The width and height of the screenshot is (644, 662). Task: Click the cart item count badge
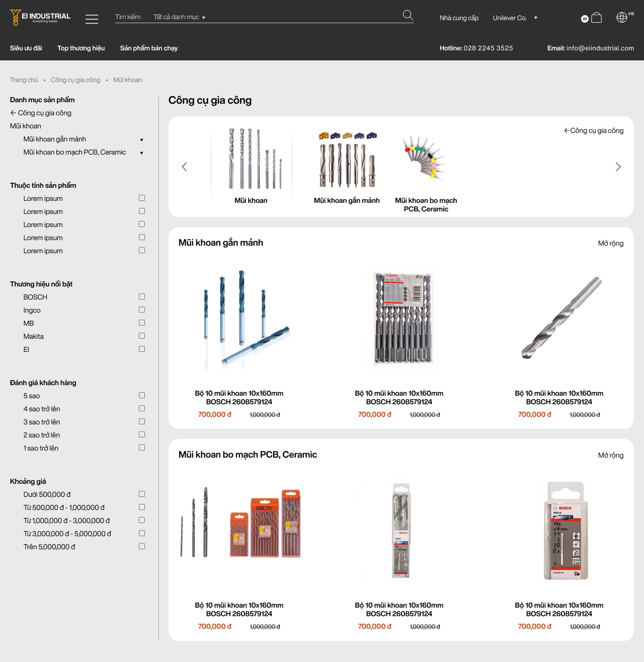point(585,19)
